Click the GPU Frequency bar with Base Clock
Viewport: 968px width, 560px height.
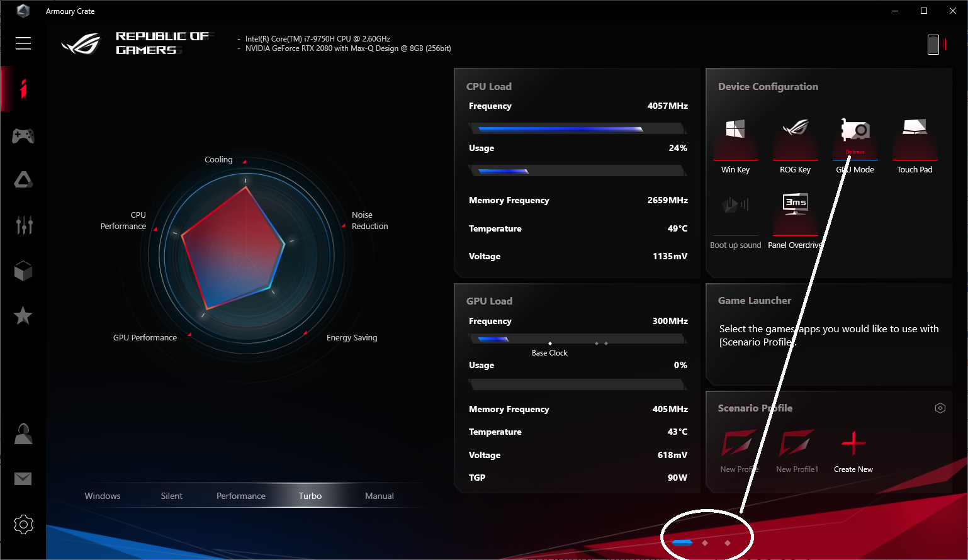click(x=577, y=339)
